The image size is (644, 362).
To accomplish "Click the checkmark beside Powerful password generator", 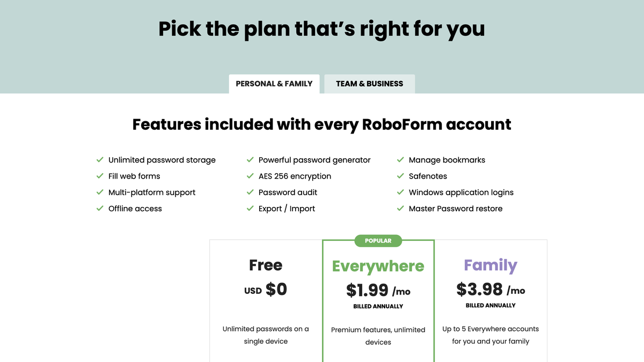I will (x=250, y=160).
